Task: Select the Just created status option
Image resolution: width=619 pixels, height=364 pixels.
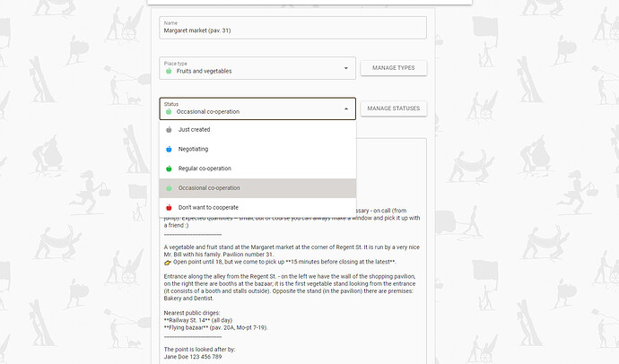Action: (257, 130)
